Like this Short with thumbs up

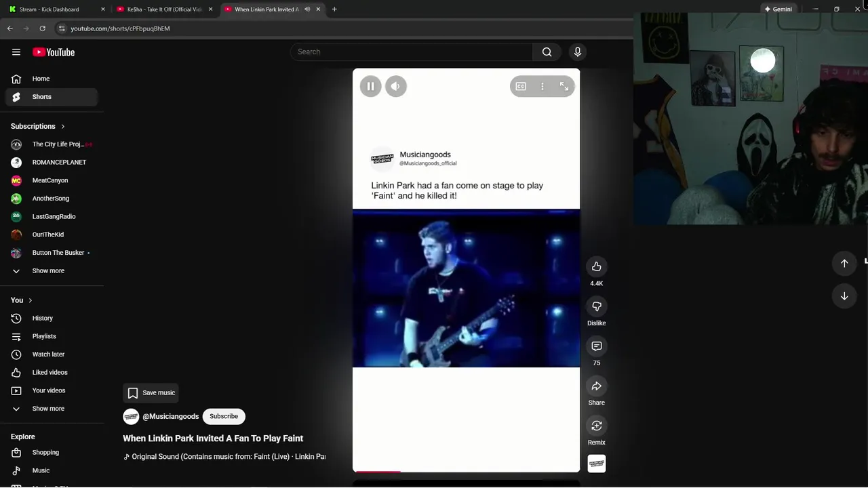coord(597,266)
